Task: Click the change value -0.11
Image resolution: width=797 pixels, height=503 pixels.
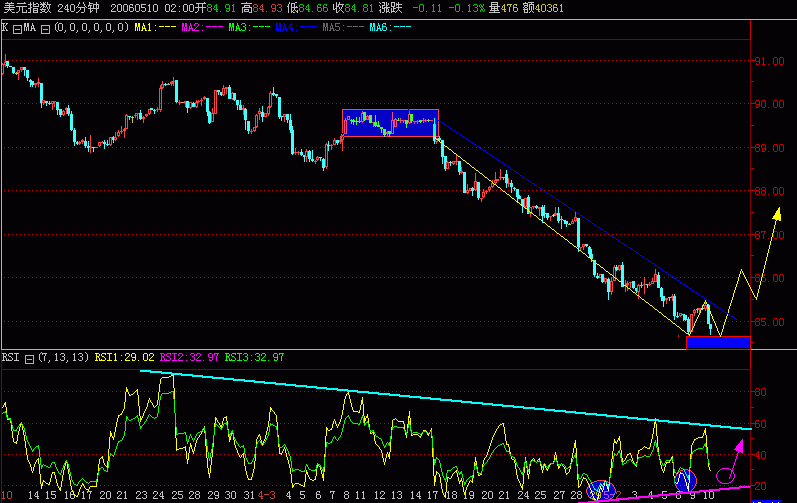Action: 427,8
